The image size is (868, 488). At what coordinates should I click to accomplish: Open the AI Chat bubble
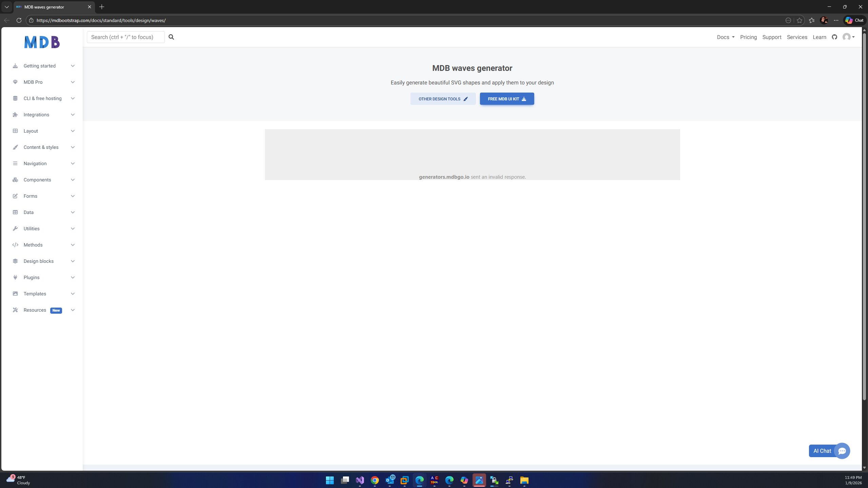click(x=842, y=451)
